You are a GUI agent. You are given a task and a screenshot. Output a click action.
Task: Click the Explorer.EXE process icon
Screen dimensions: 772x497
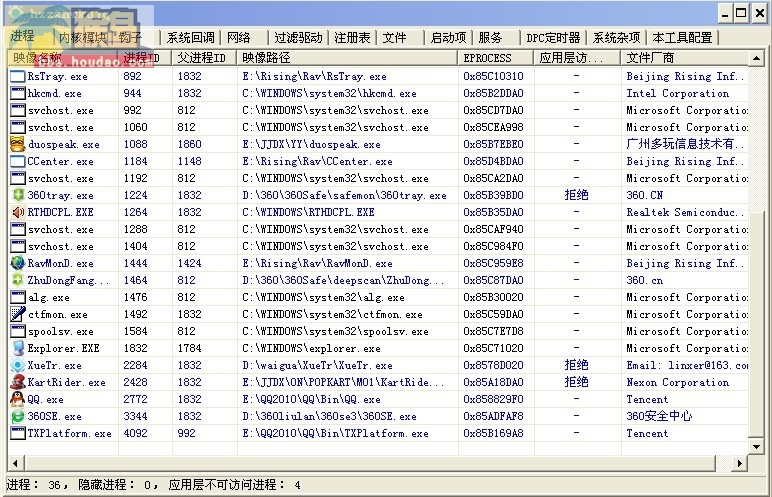point(18,348)
